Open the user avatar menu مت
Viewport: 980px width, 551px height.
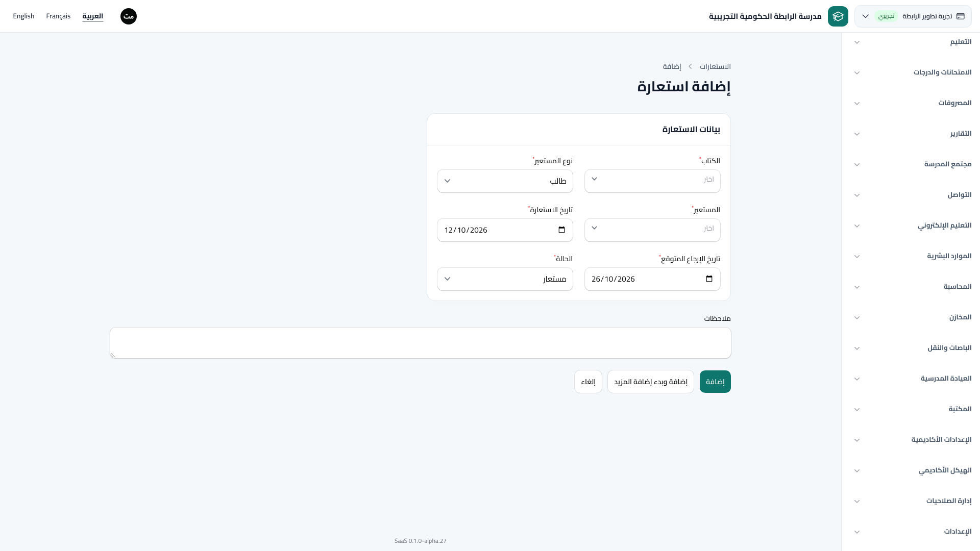(129, 16)
